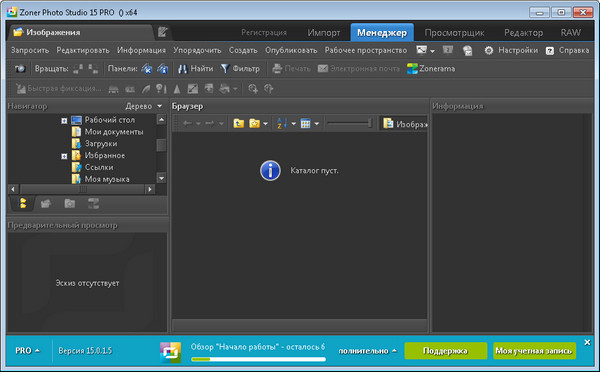Switch to third navigator tab camera-folder icon
This screenshot has width=600, height=372.
pos(70,204)
